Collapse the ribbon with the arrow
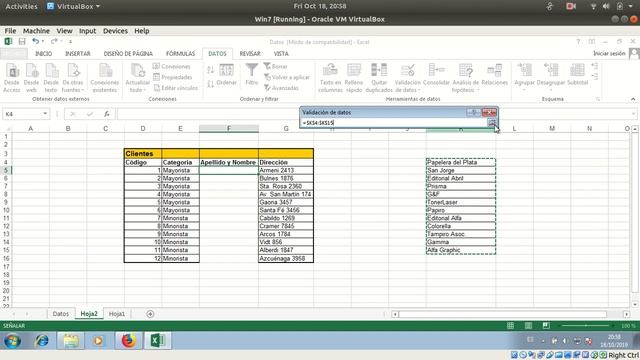This screenshot has width=640, height=360. pyautogui.click(x=633, y=99)
